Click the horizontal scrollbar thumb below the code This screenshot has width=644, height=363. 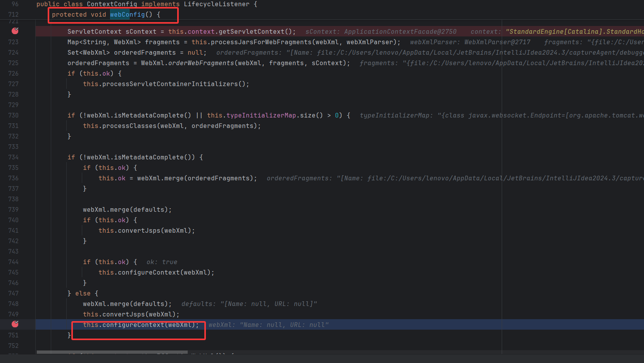click(x=112, y=352)
